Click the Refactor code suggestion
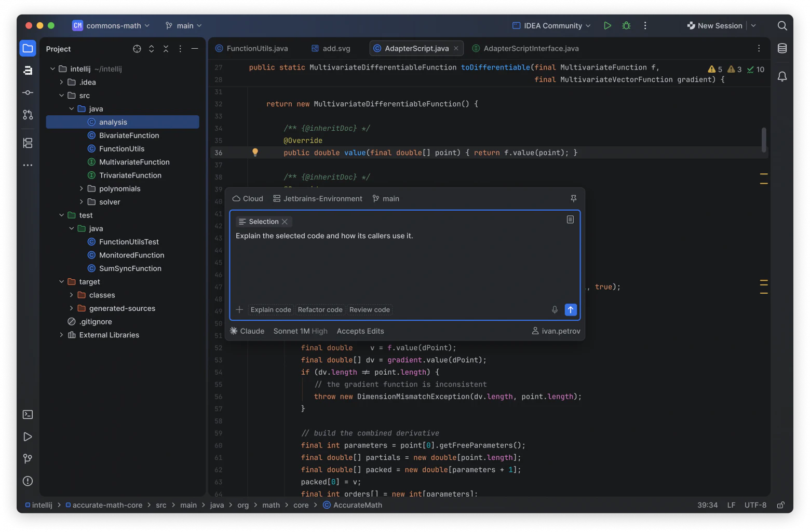This screenshot has height=532, width=810. tap(320, 310)
